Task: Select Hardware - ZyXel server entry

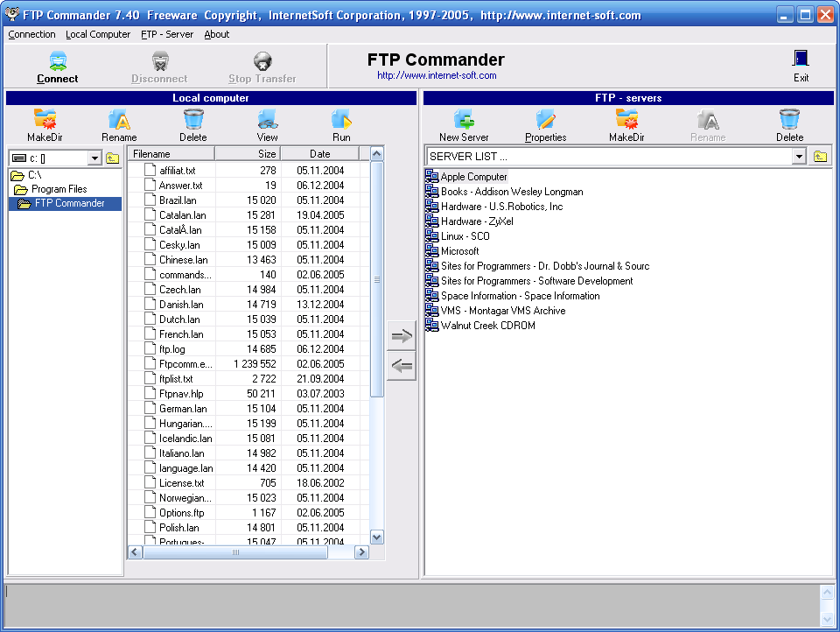Action: pyautogui.click(x=469, y=221)
